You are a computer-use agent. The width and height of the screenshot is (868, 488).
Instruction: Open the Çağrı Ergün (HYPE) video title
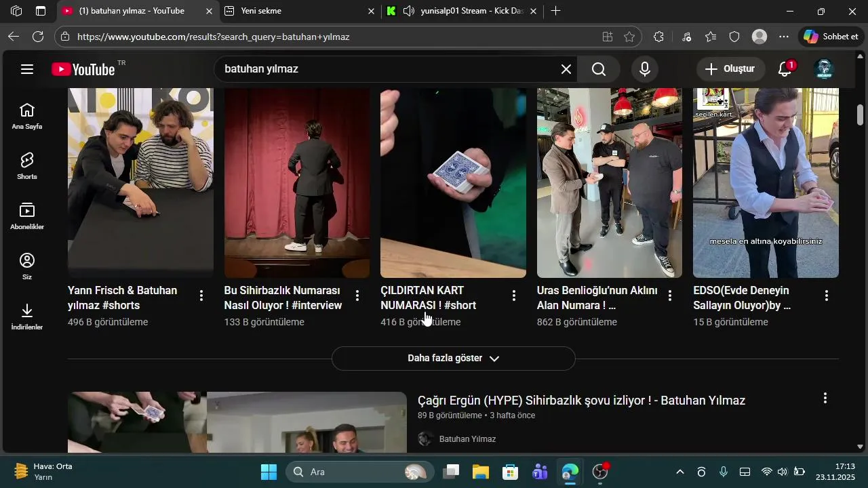[x=582, y=401]
